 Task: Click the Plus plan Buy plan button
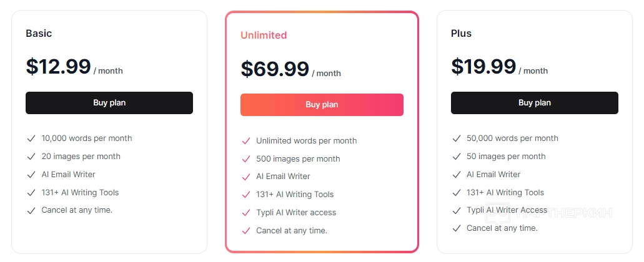click(x=534, y=103)
